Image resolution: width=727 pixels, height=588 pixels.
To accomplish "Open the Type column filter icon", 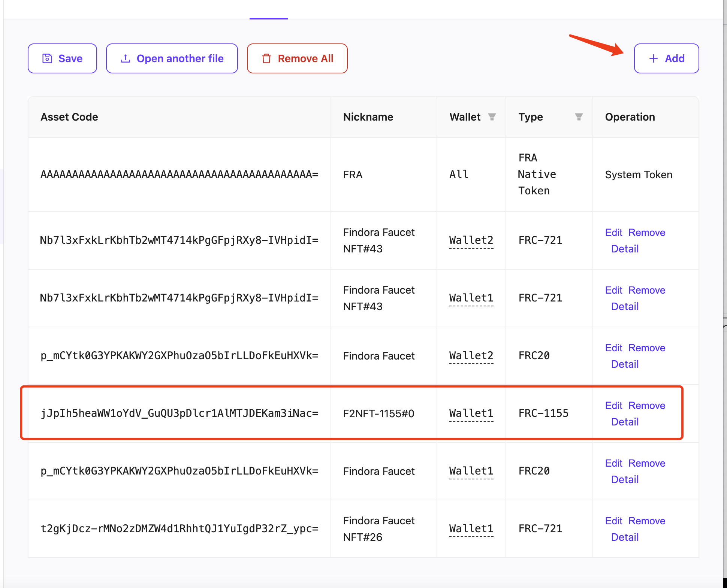I will click(579, 117).
